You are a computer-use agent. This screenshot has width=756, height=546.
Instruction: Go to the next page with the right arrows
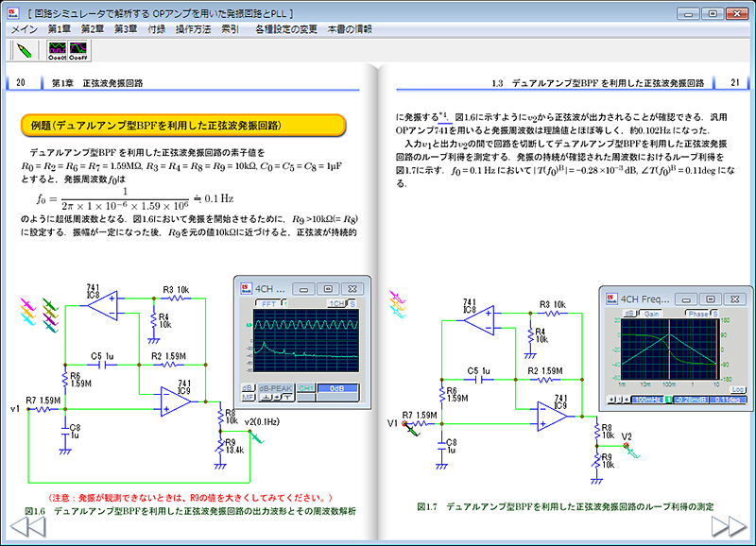pos(729,526)
